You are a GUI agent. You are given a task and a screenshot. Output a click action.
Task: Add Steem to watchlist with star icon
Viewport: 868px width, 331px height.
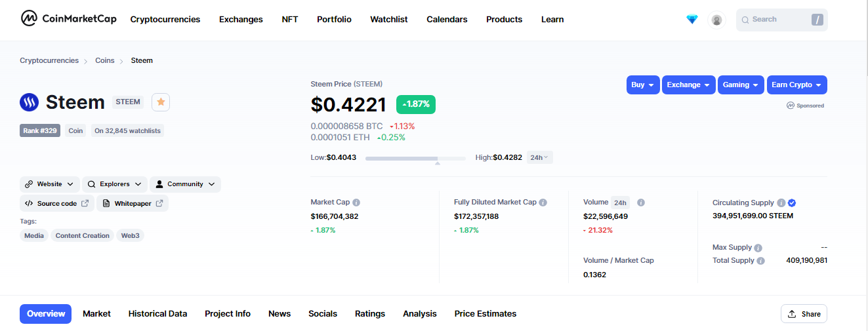tap(161, 102)
